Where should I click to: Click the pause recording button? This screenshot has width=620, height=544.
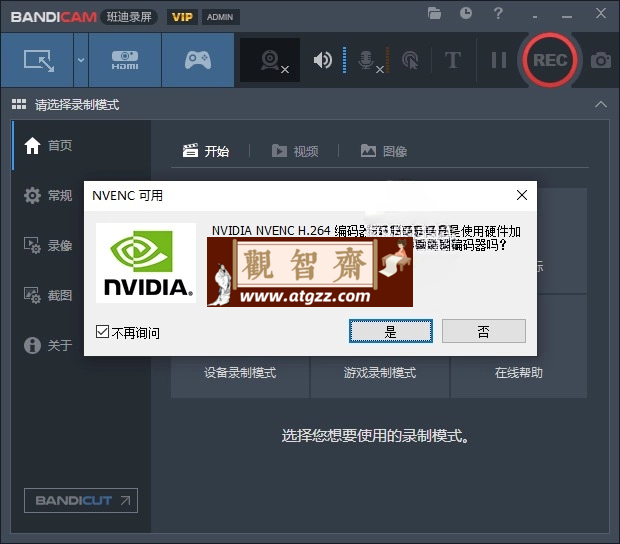pyautogui.click(x=499, y=60)
